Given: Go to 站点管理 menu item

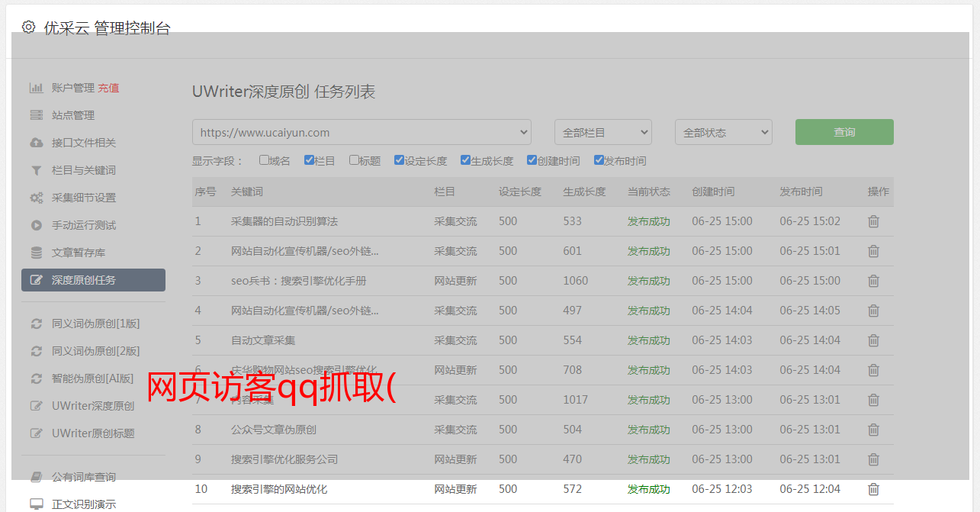Looking at the screenshot, I should click(x=73, y=115).
